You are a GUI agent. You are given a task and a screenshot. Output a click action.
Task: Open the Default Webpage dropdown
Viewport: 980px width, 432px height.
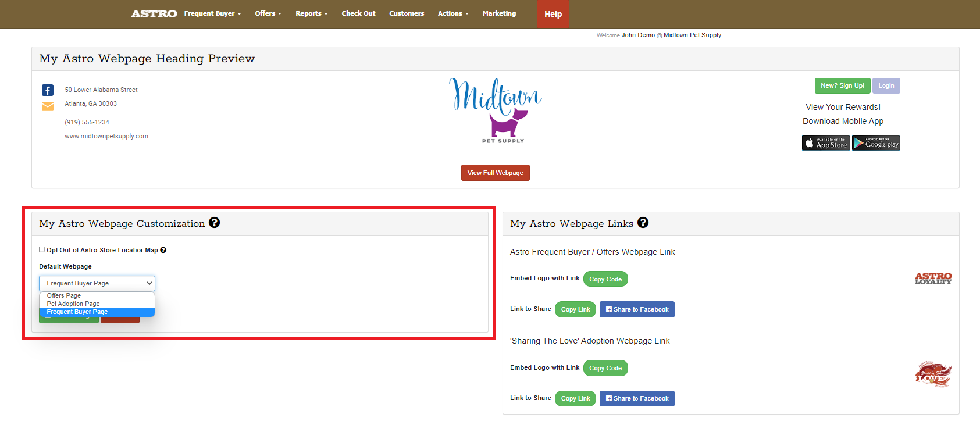(97, 283)
